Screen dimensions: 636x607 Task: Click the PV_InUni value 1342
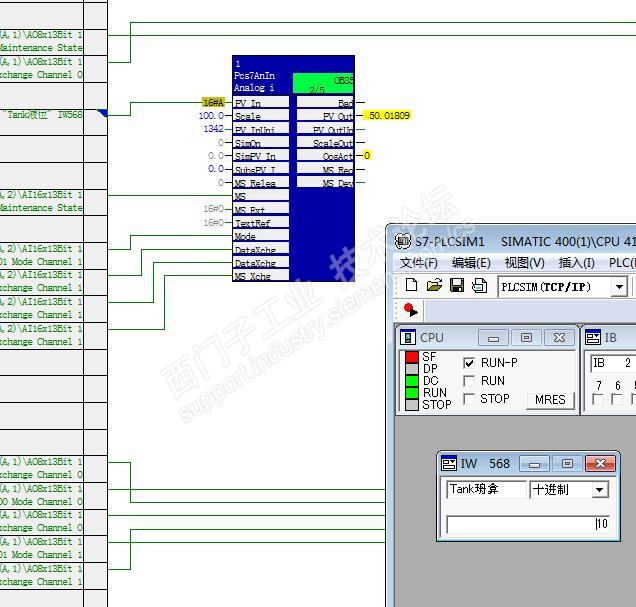tap(213, 129)
